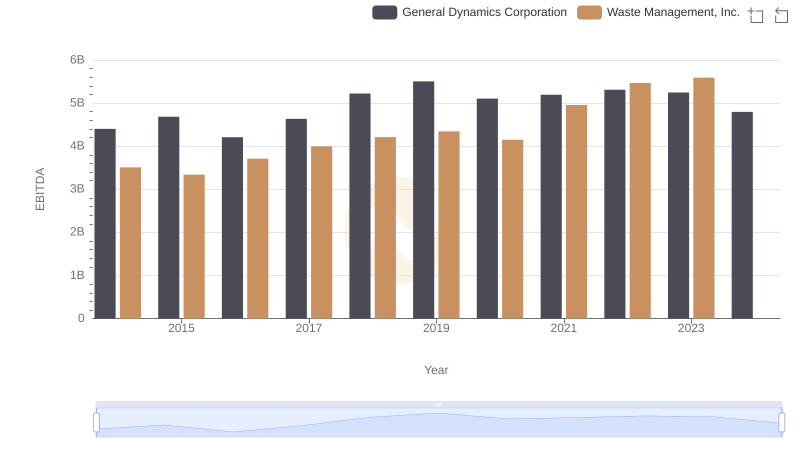Select General Dynamics bar for 2022
Image resolution: width=800 pixels, height=461 pixels.
[615, 204]
